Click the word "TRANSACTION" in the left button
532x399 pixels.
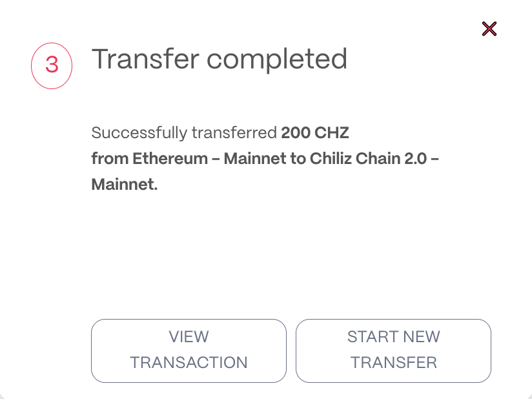(x=189, y=363)
